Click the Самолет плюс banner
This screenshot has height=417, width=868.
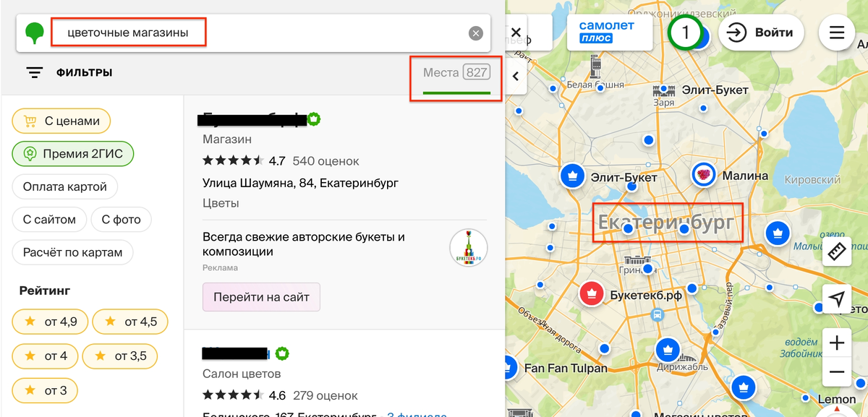[609, 32]
